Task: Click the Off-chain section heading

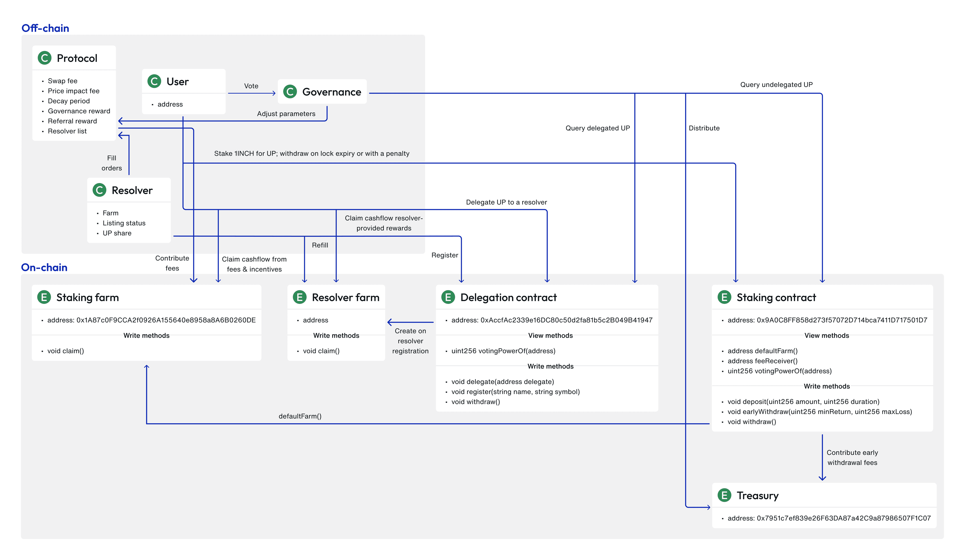Action: point(45,28)
